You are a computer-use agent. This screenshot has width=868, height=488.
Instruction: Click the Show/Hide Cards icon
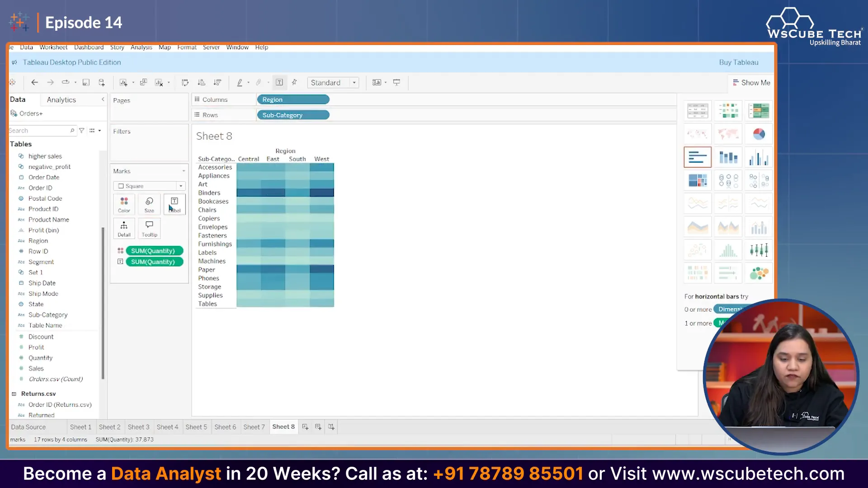pyautogui.click(x=376, y=83)
